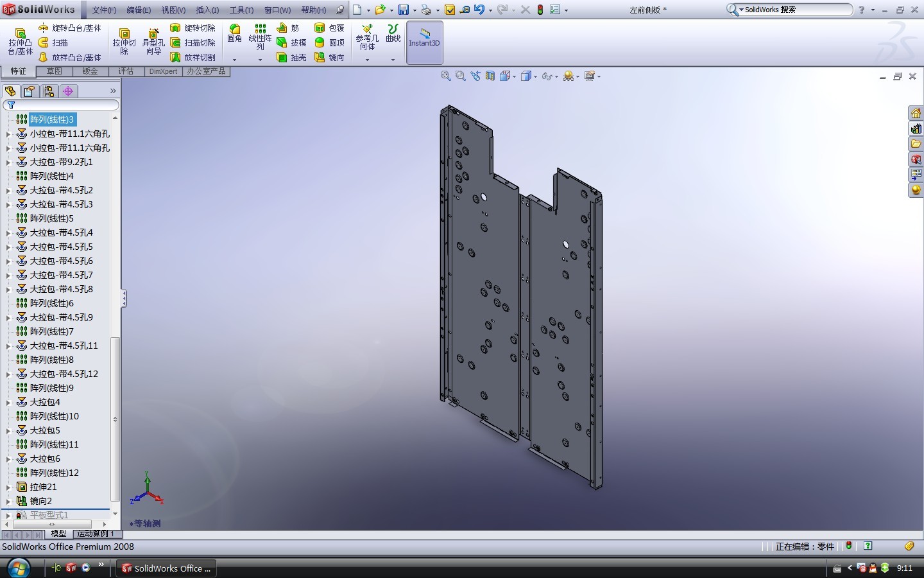Select the 线性阵列 linear pattern tool

click(x=260, y=37)
